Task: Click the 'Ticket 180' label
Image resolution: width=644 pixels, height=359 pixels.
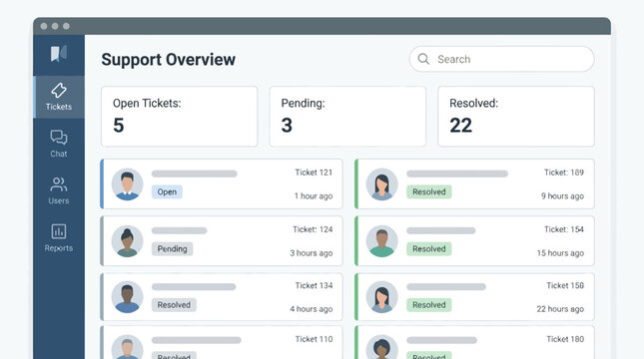Action: [x=565, y=339]
